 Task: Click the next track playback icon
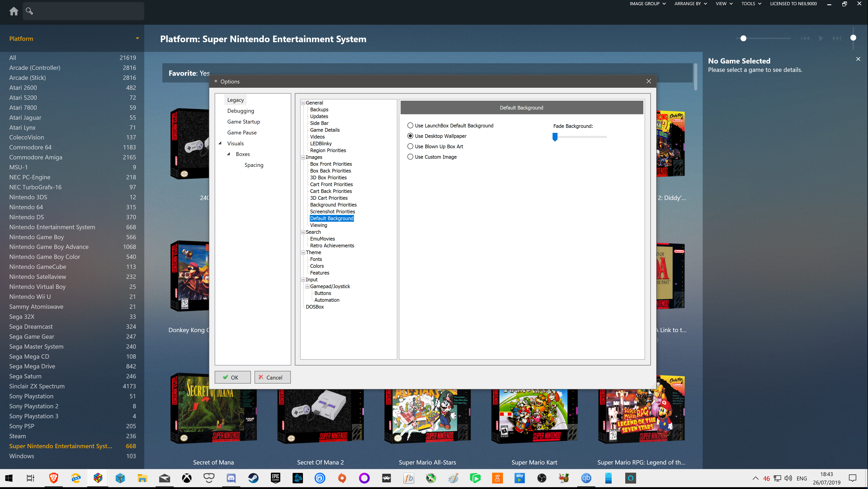pyautogui.click(x=837, y=39)
